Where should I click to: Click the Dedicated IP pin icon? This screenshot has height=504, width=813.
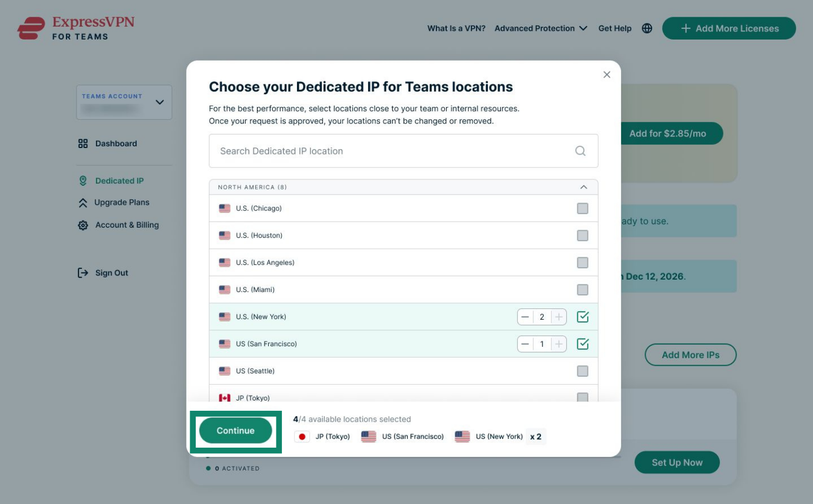[x=83, y=181]
